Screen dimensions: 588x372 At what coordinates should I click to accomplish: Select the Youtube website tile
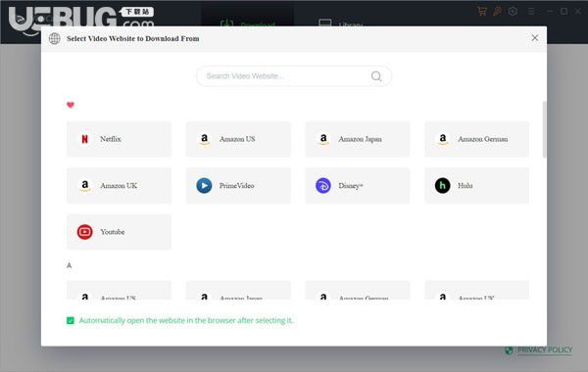point(119,232)
